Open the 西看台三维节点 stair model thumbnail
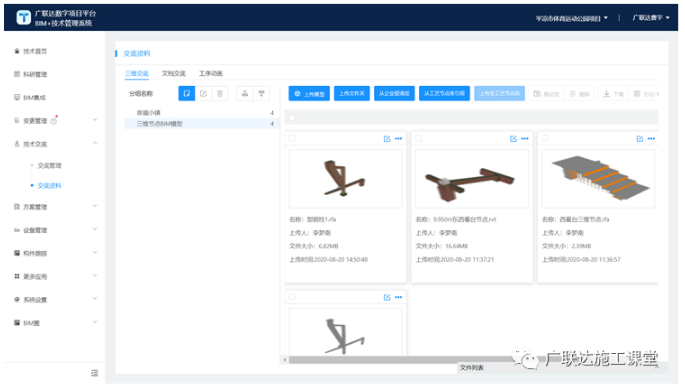Screen dimensions: 685x390 (598, 179)
